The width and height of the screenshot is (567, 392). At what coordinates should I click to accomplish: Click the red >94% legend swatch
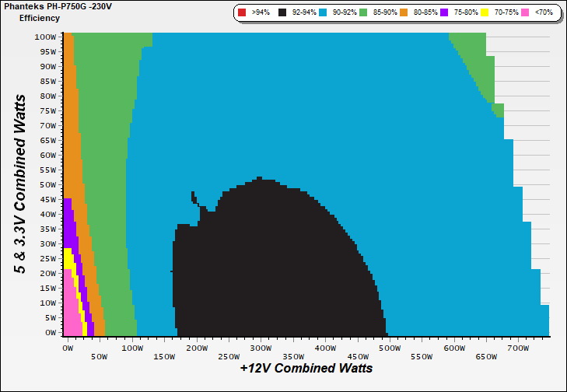click(x=242, y=12)
